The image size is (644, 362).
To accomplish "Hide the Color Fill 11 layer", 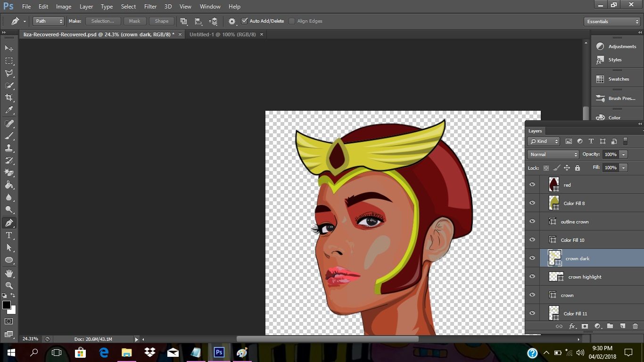I will pos(532,313).
